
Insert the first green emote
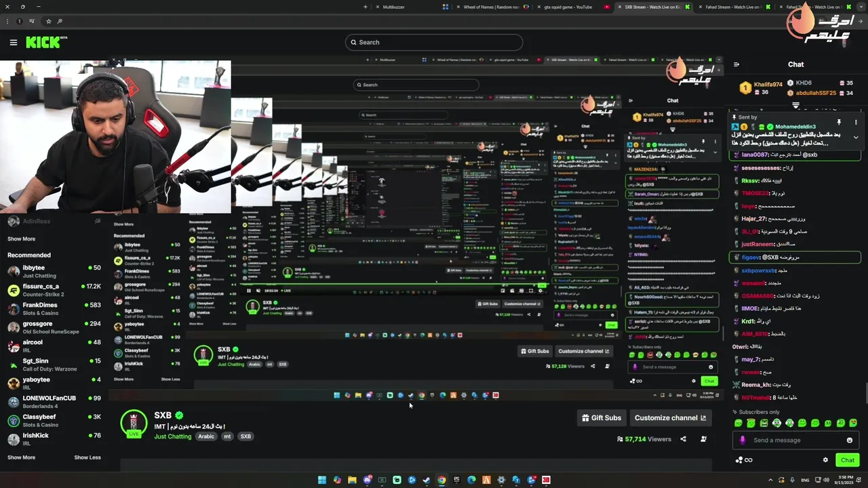738,423
